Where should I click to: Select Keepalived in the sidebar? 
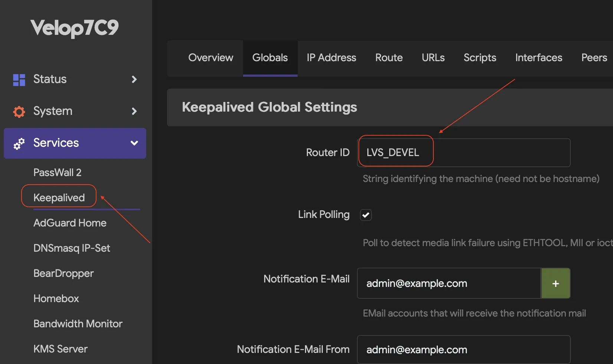pos(58,197)
